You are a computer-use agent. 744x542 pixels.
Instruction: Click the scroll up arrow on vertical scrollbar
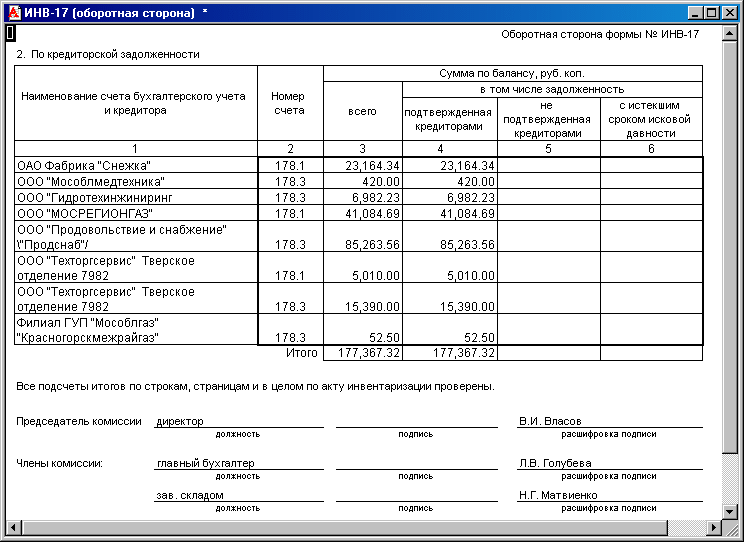click(x=729, y=34)
